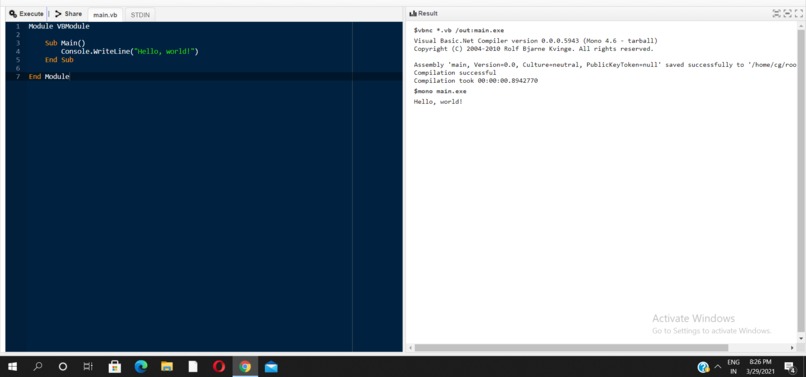
Task: Click the 'Compilation took' timing output line
Action: click(x=475, y=81)
